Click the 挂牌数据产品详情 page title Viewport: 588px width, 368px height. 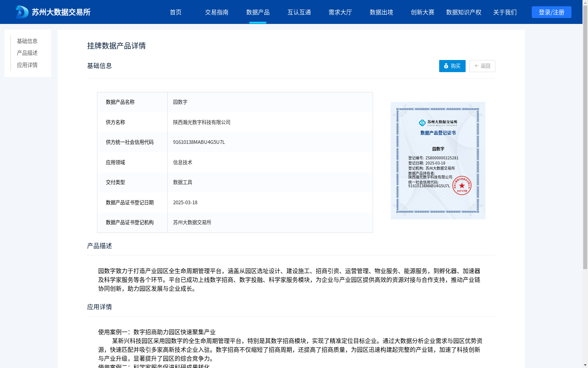[x=116, y=46]
